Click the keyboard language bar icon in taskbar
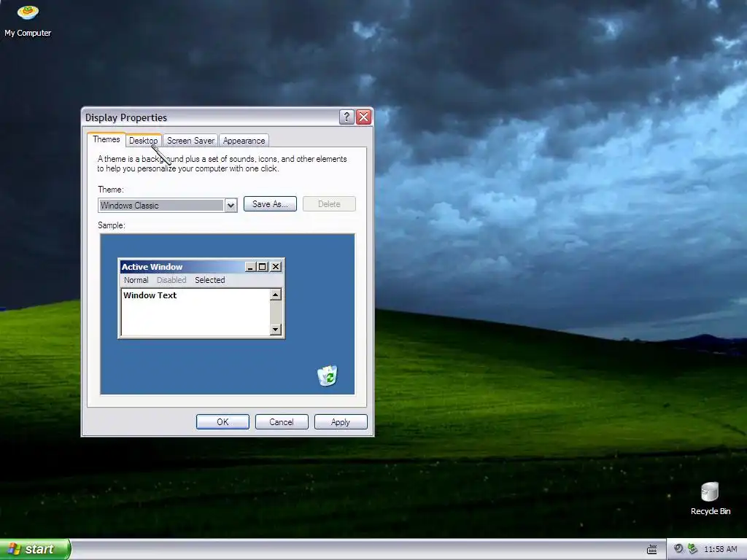Image resolution: width=747 pixels, height=560 pixels. click(x=652, y=550)
